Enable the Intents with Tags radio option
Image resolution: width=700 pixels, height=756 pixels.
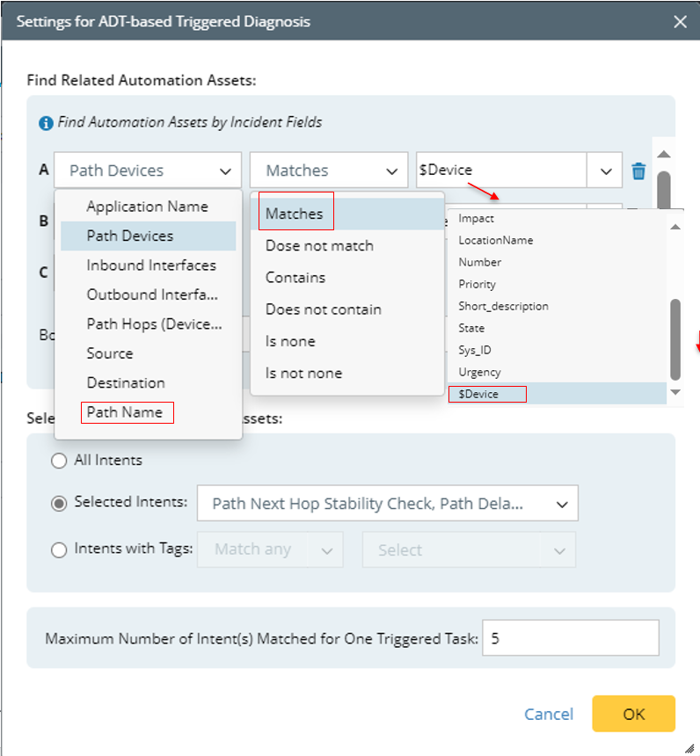coord(59,550)
